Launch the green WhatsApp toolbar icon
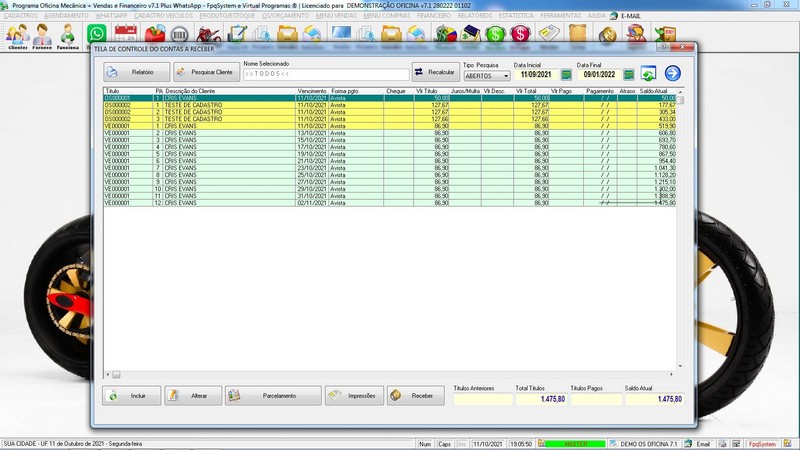This screenshot has width=800, height=450. [x=96, y=34]
